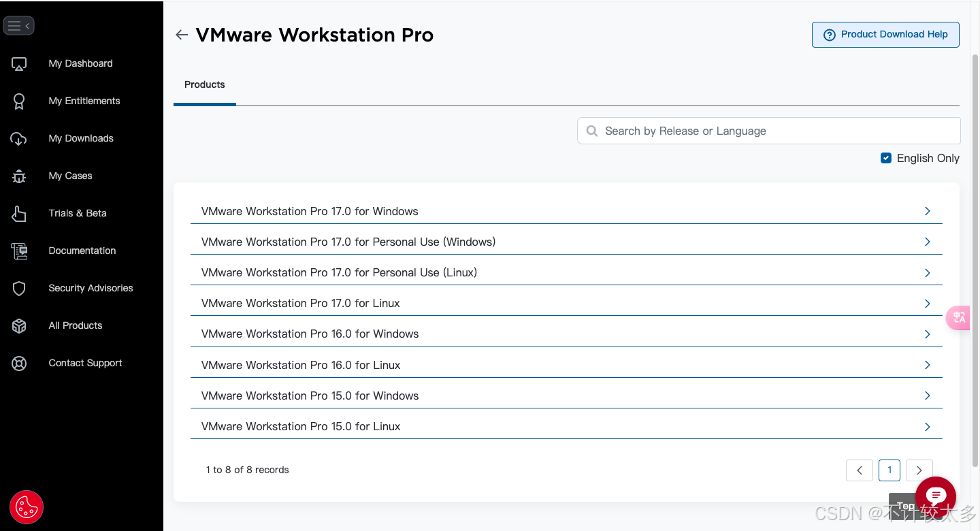The width and height of the screenshot is (980, 531).
Task: Expand Workstation Pro 16.0 for Linux chevron
Action: pos(927,365)
